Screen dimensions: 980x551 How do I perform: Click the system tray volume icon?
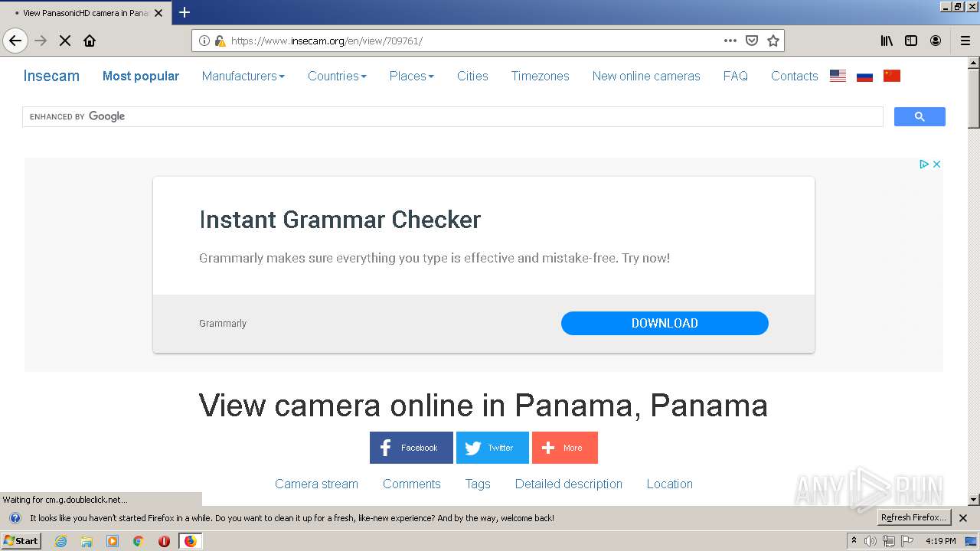[871, 541]
